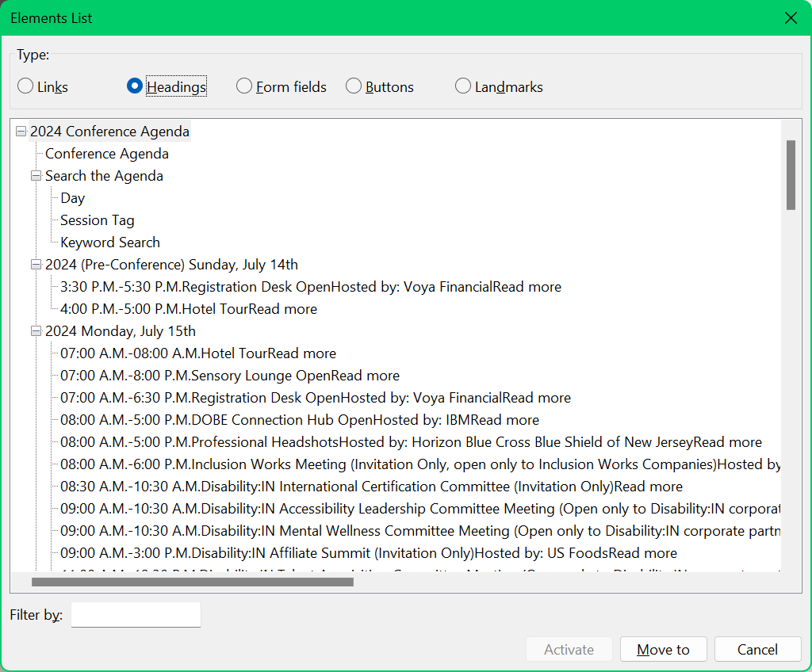Select the Mental Wellness Committee Meeting item
Screen dimensions: 812x672
420,532
